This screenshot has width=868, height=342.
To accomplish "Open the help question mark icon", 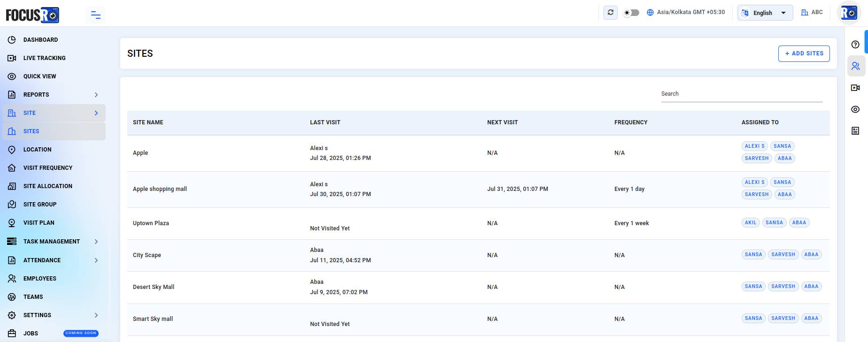I will 855,45.
